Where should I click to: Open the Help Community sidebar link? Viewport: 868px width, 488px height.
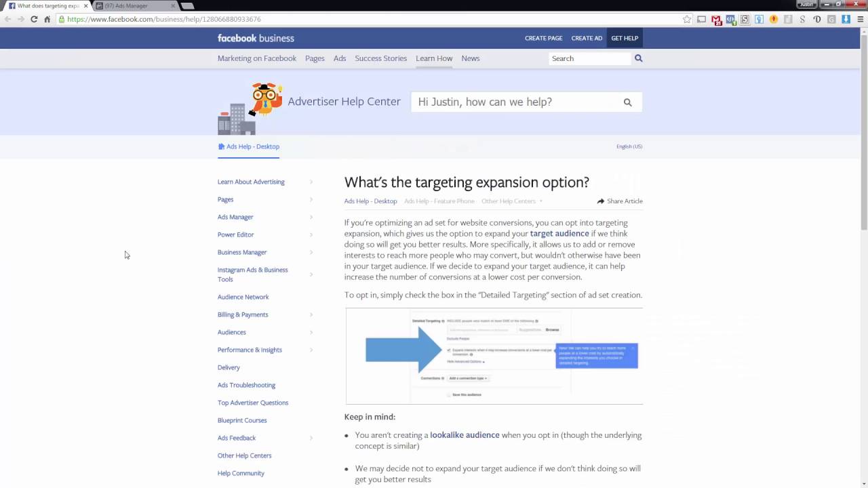241,473
